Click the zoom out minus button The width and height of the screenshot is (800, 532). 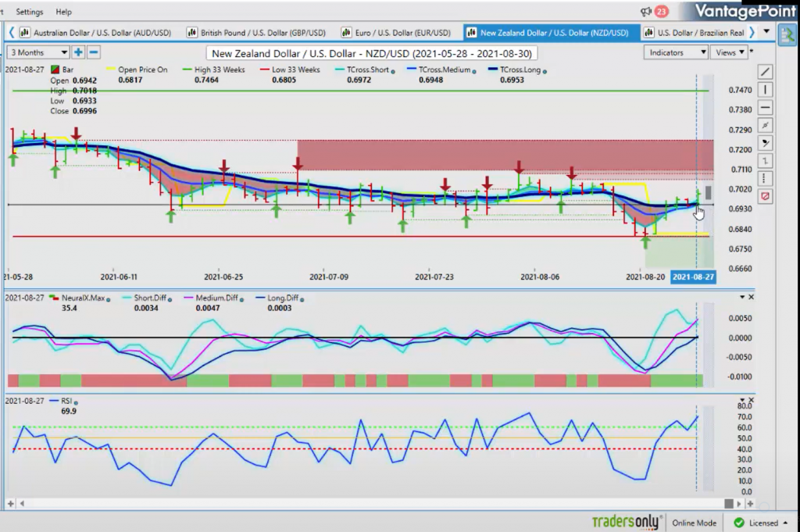coord(94,52)
